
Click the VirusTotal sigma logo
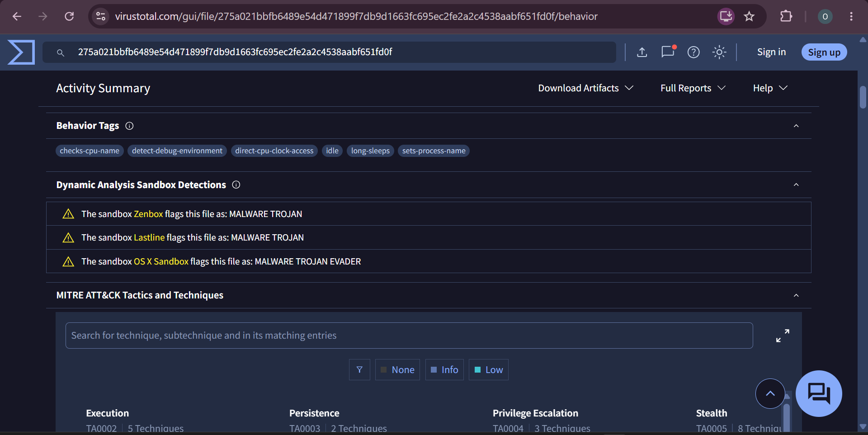21,52
